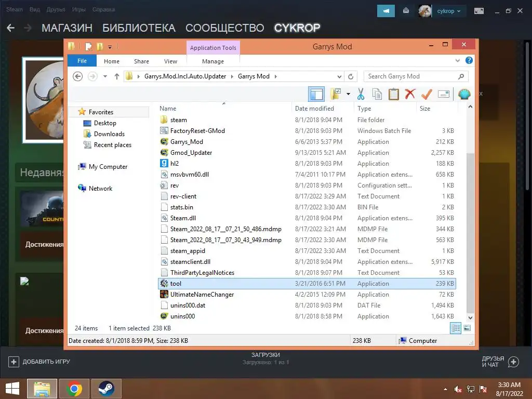Click the Application Tools contextual tab
The image size is (532, 399).
click(x=213, y=48)
